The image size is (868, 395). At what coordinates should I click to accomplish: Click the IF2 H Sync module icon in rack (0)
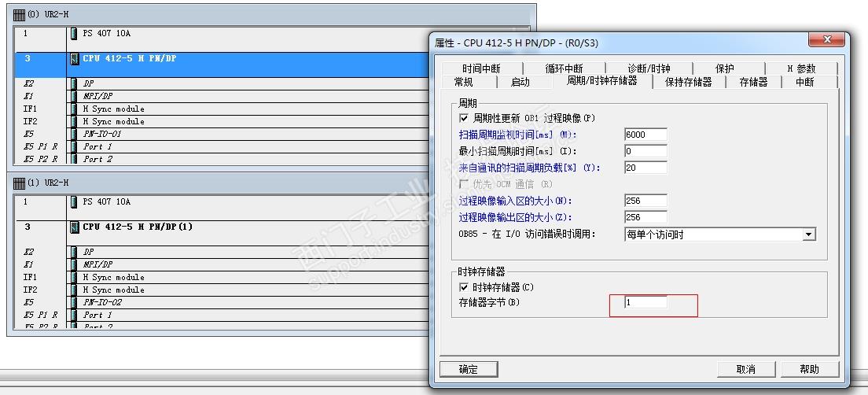tap(74, 121)
